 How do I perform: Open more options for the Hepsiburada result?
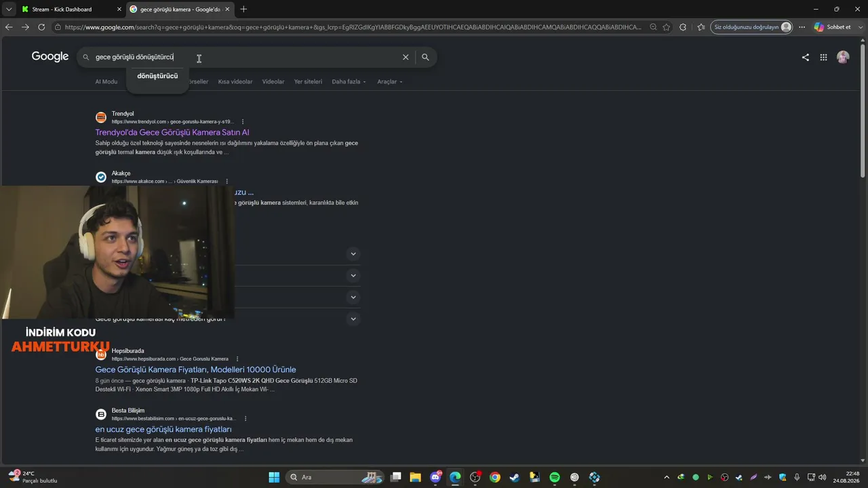(x=237, y=359)
